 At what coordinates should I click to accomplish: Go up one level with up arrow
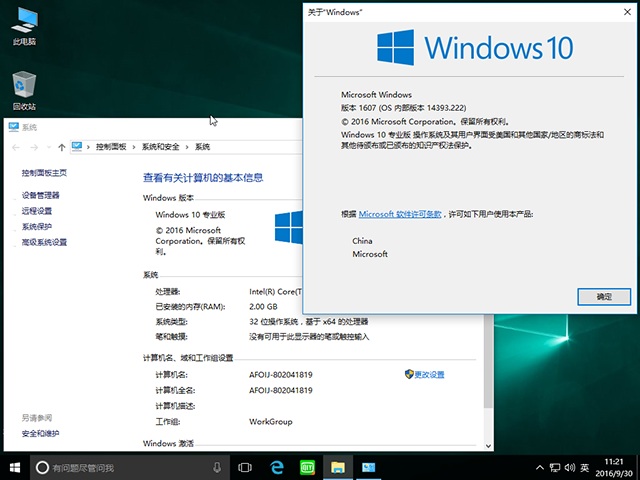point(62,147)
